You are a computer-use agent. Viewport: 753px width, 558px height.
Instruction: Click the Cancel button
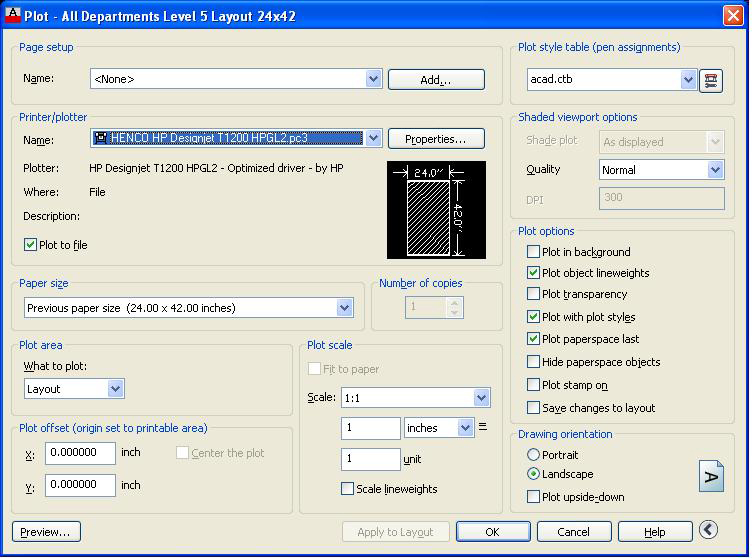tap(574, 532)
